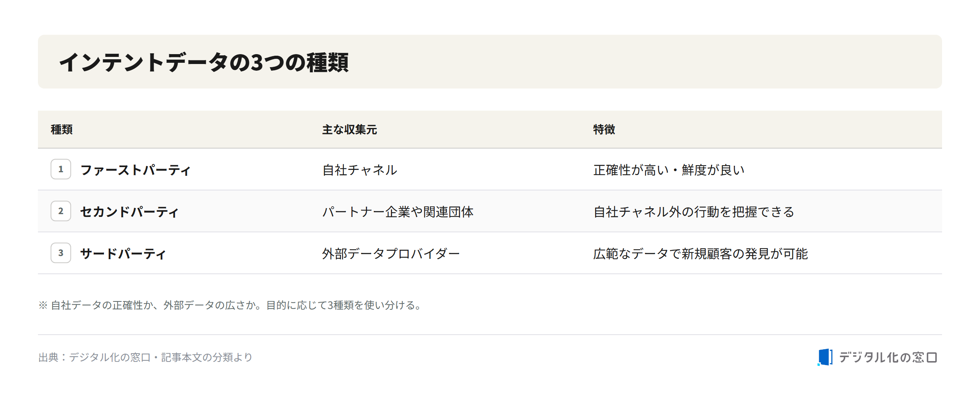Image resolution: width=980 pixels, height=403 pixels.
Task: Click the number 1 badge icon
Action: tap(61, 169)
